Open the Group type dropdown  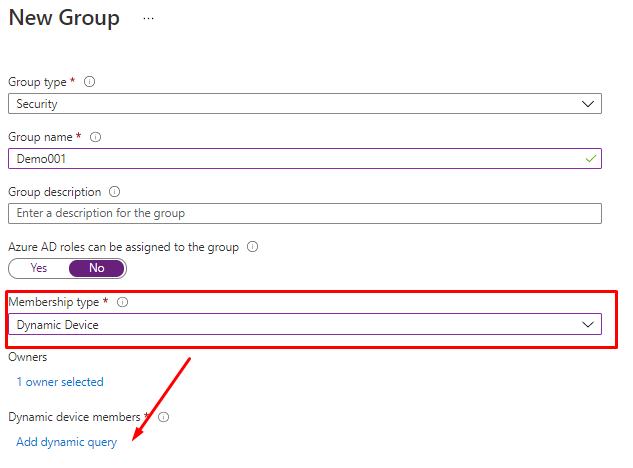point(304,103)
